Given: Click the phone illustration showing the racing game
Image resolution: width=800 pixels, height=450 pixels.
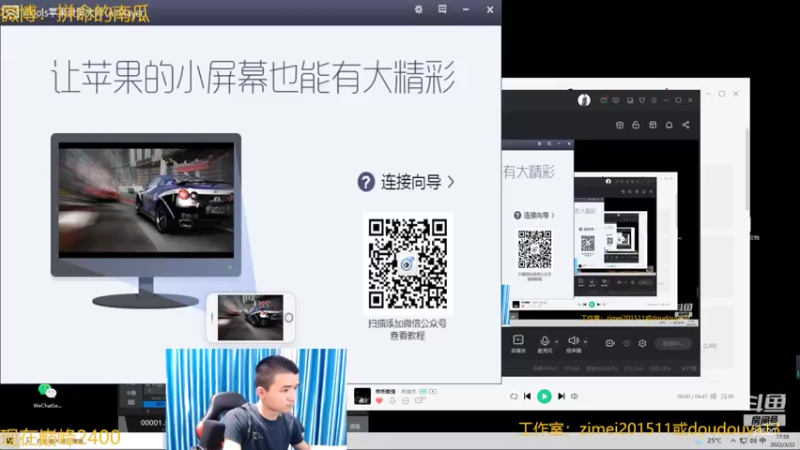Looking at the screenshot, I should point(251,317).
